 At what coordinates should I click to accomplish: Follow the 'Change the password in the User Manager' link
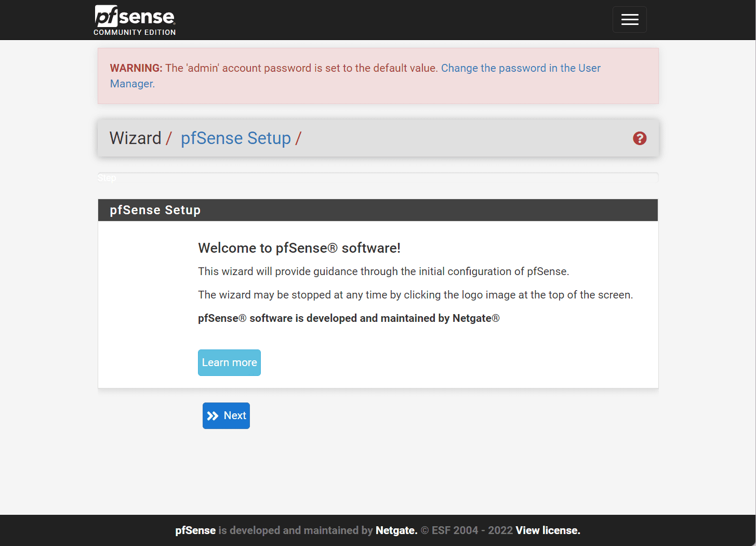coord(355,76)
